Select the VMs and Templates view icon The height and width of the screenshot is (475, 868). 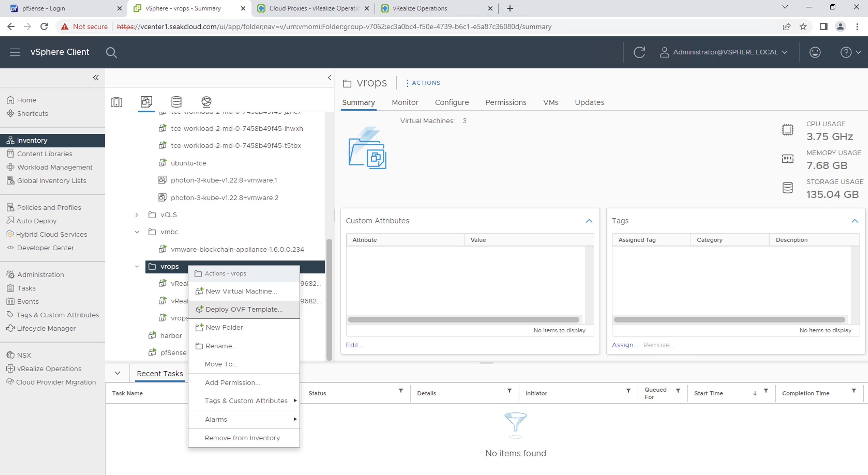tap(146, 102)
